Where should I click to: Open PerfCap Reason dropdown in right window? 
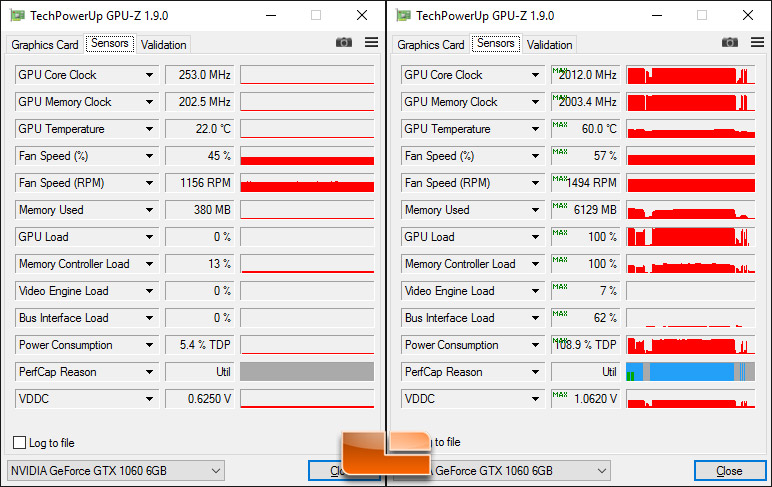tap(535, 372)
